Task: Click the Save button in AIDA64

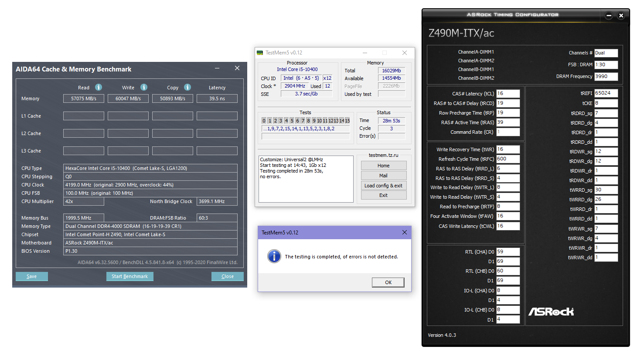Action: [x=32, y=276]
